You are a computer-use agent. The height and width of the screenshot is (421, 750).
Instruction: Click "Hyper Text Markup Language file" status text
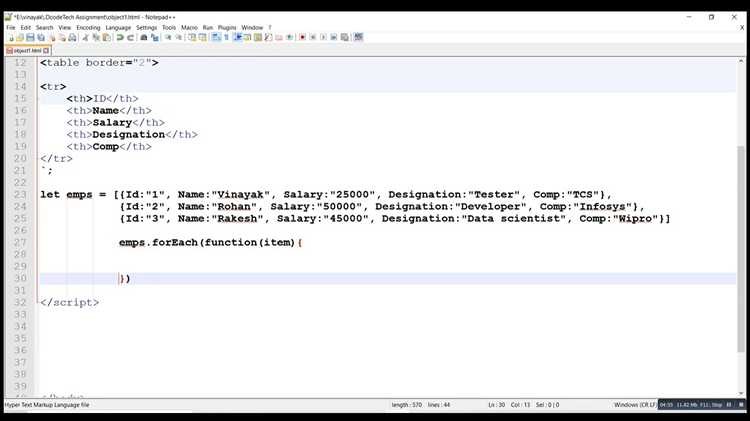[x=47, y=405]
